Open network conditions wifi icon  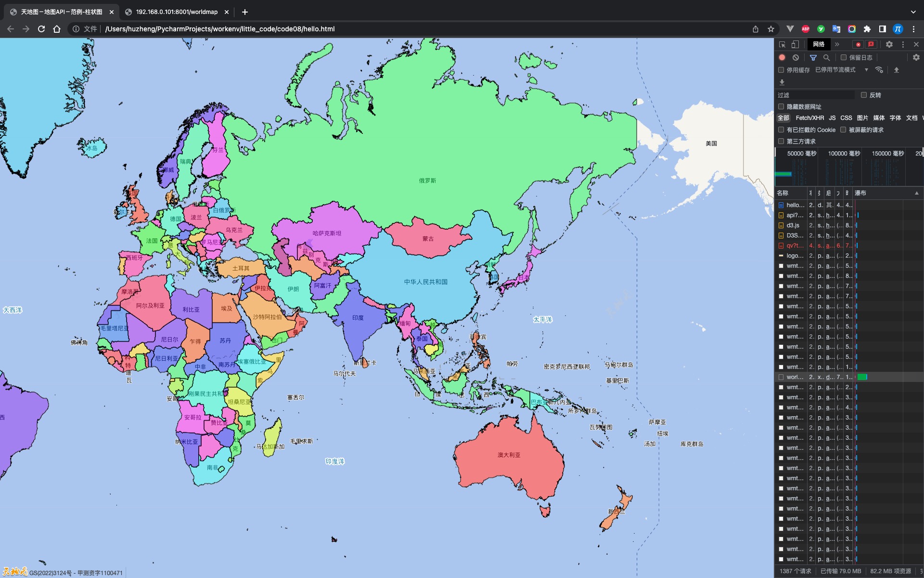(x=879, y=70)
